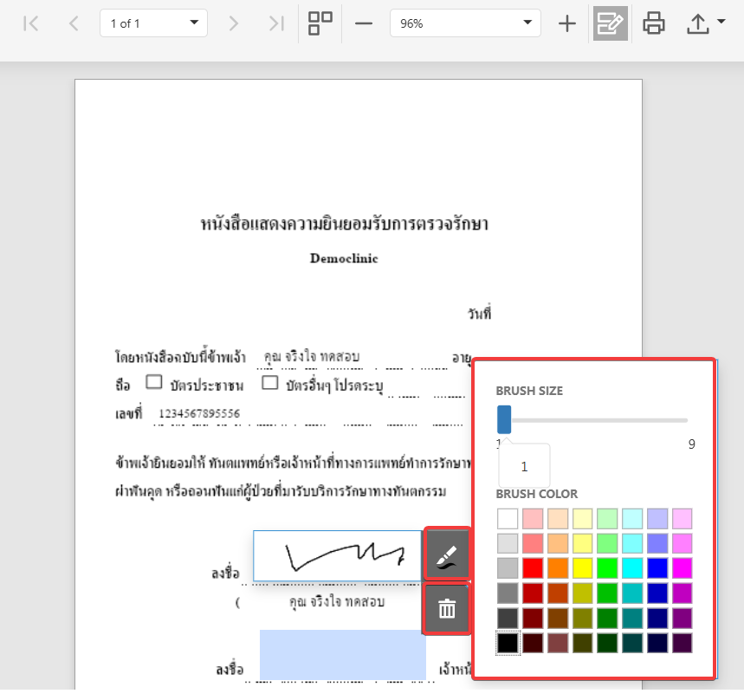The image size is (744, 700).
Task: Choose bright yellow brush color
Action: coord(583,568)
